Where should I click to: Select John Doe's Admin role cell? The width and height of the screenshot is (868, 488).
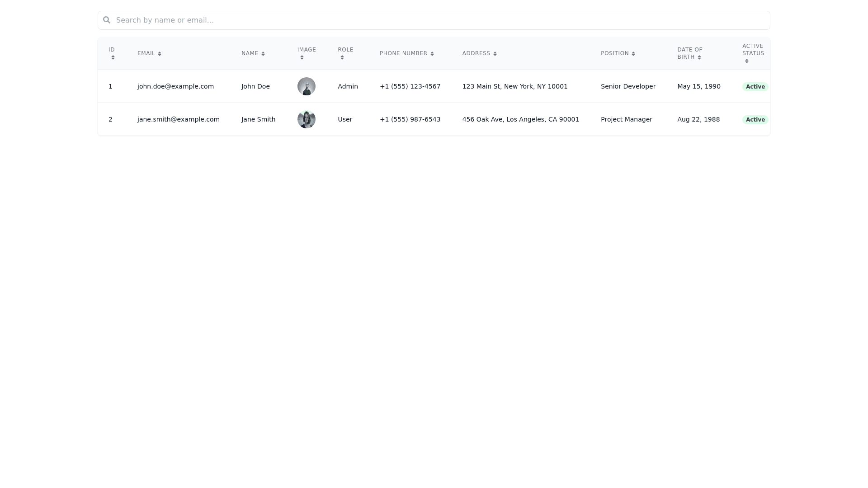348,86
